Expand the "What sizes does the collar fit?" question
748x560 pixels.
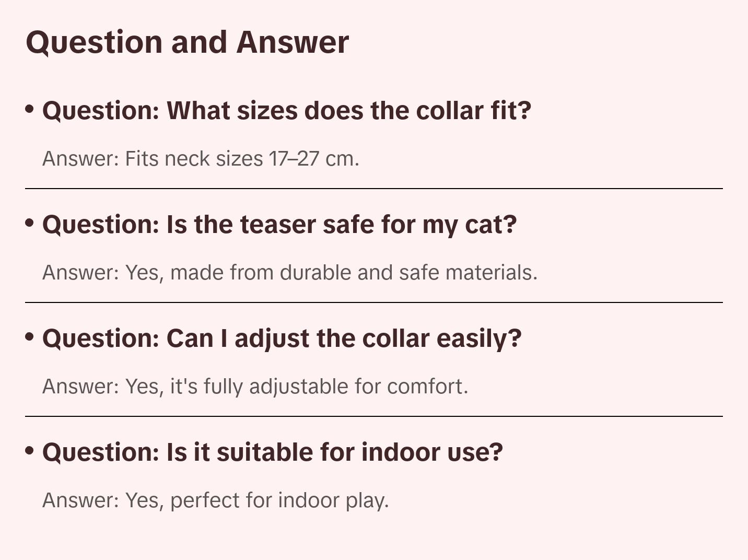pos(286,111)
